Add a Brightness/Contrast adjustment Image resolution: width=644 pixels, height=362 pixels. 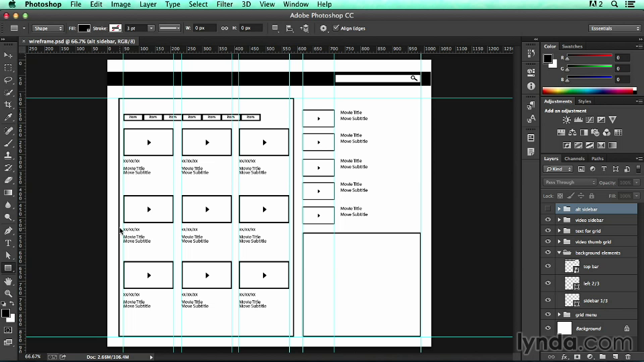click(x=566, y=120)
